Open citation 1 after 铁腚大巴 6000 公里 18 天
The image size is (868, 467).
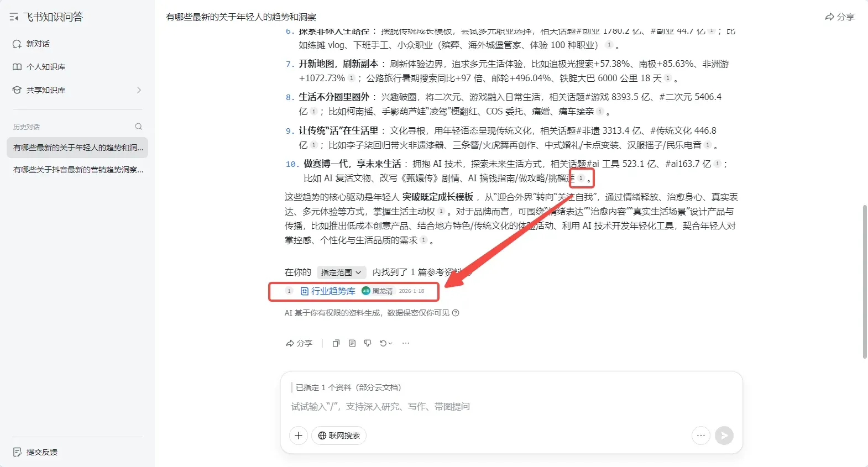point(668,78)
